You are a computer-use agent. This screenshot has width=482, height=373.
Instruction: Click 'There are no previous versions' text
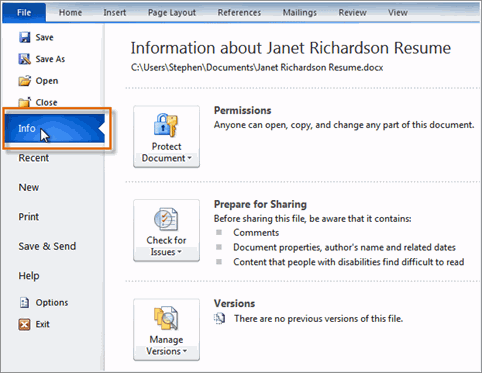click(x=318, y=319)
